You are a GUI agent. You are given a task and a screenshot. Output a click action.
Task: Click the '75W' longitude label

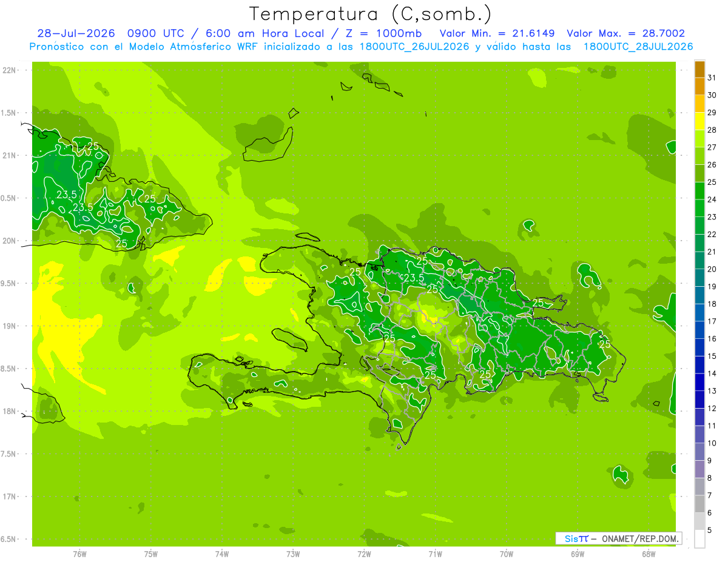[151, 554]
